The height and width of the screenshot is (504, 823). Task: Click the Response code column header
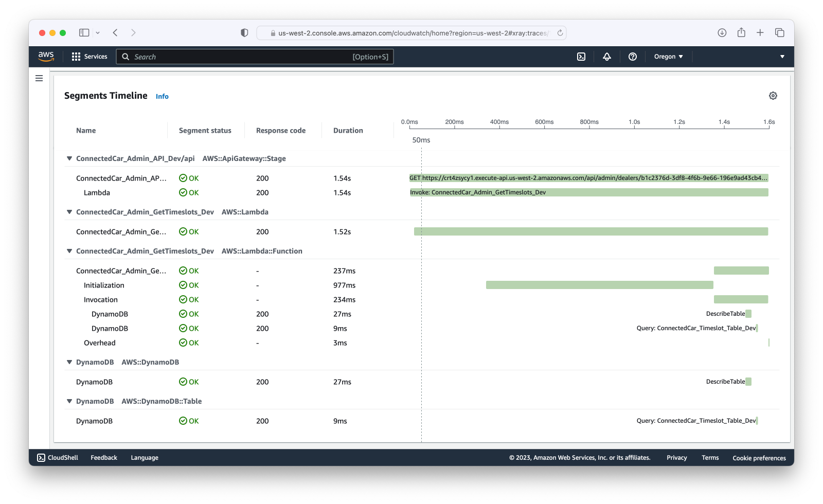click(281, 131)
